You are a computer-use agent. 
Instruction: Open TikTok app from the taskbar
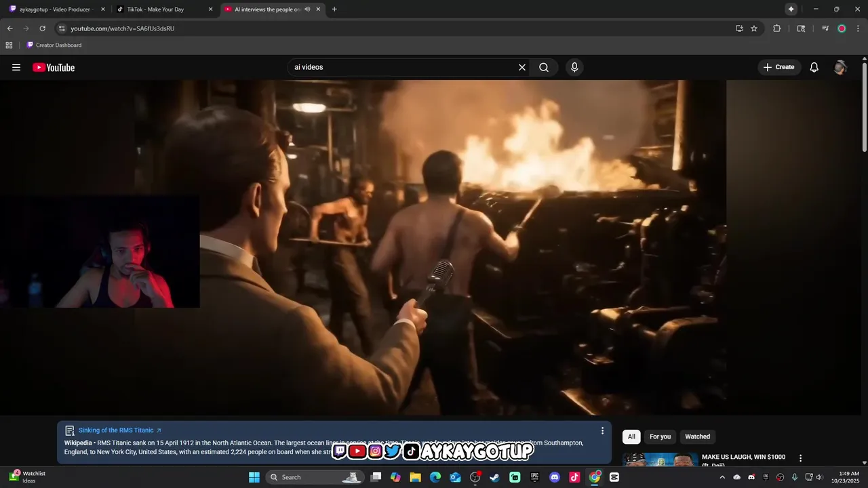[574, 477]
